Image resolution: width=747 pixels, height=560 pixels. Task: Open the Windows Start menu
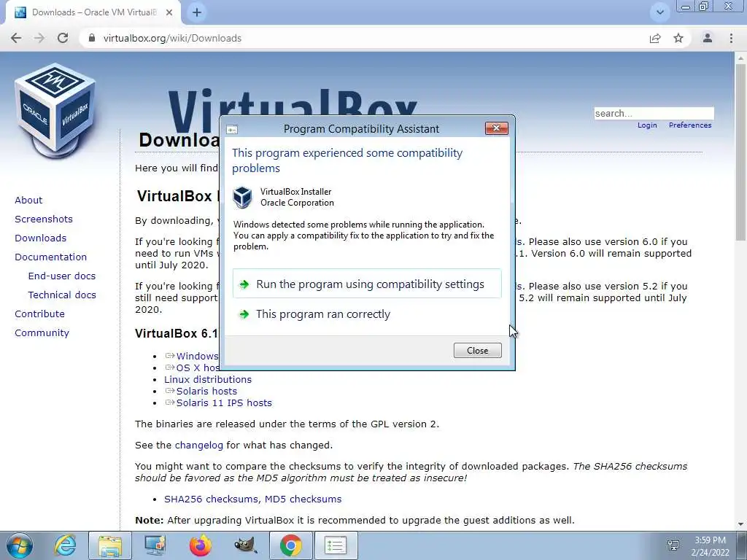coord(20,545)
